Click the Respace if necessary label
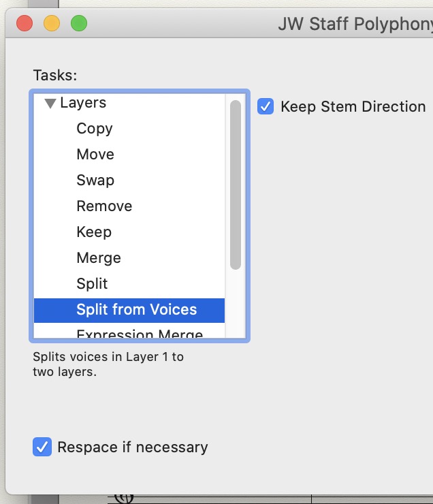The width and height of the screenshot is (433, 504). tap(133, 447)
